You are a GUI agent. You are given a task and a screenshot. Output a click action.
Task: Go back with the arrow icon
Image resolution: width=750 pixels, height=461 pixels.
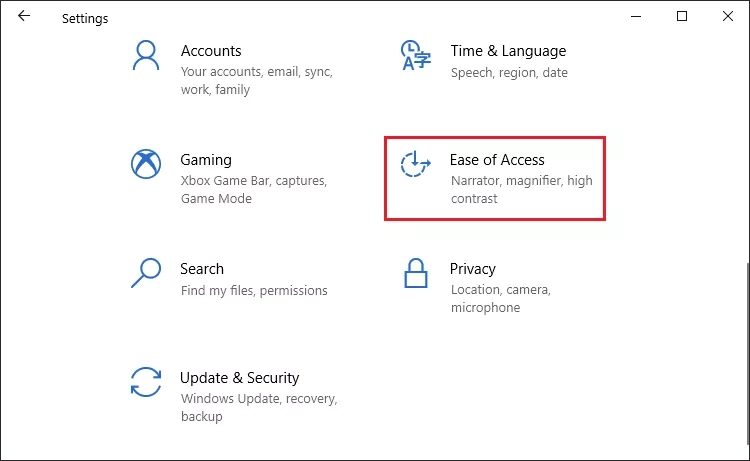coord(24,16)
